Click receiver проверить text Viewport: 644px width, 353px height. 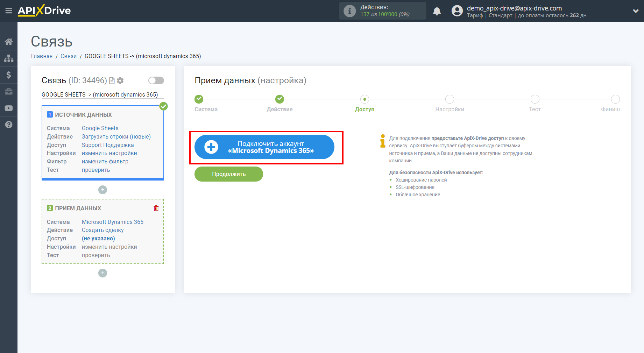point(96,255)
